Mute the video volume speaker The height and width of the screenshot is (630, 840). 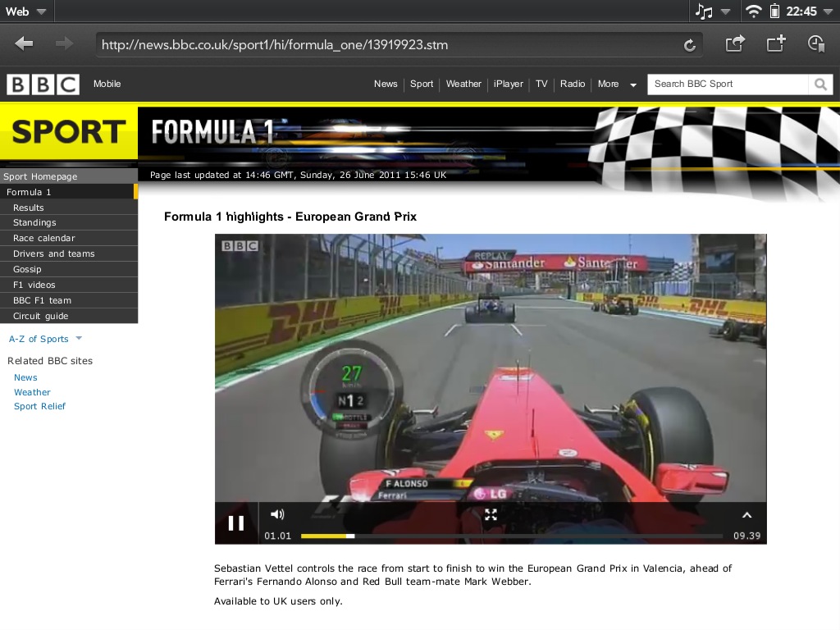point(277,514)
